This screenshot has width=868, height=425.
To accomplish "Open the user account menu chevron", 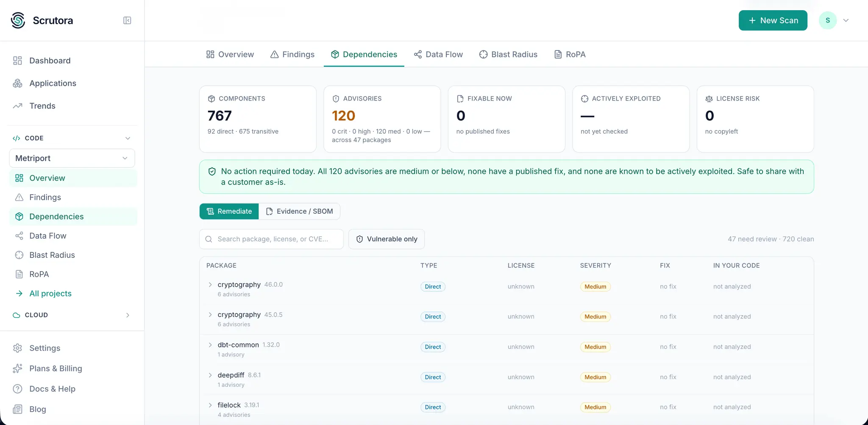I will click(x=846, y=20).
